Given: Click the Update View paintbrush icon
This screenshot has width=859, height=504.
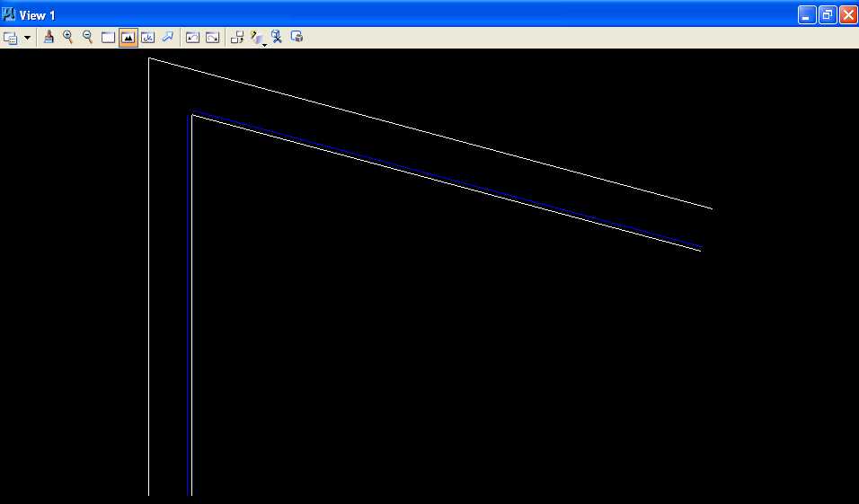Looking at the screenshot, I should pos(49,37).
